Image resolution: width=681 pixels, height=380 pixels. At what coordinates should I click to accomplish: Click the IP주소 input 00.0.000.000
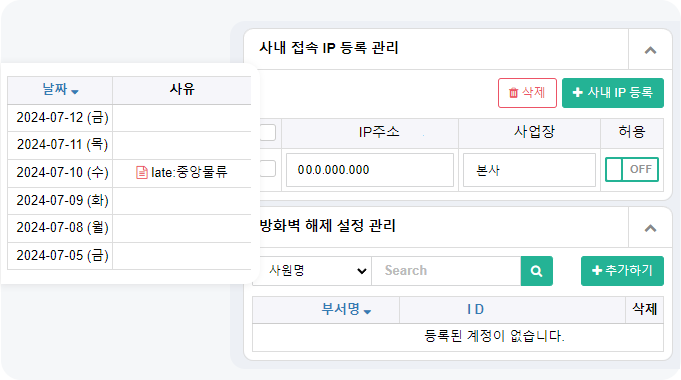[x=370, y=170]
